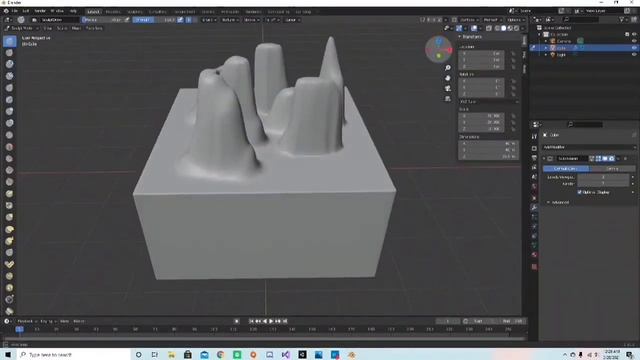Select the red Smooth sculpt brush
The width and height of the screenshot is (640, 360).
9,147
